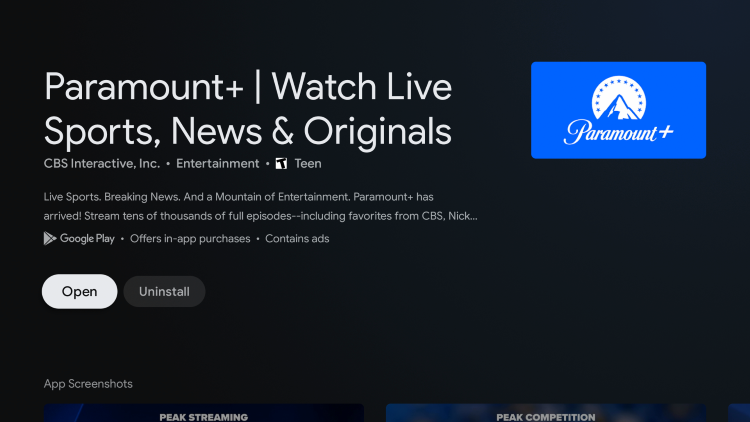Image resolution: width=750 pixels, height=422 pixels.
Task: Click the Contains ads label
Action: [x=297, y=239]
